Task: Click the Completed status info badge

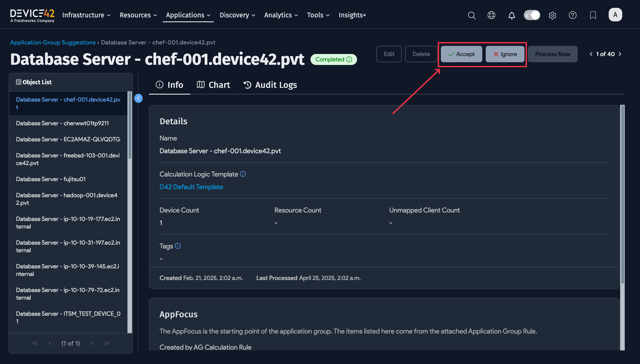Action: [349, 59]
